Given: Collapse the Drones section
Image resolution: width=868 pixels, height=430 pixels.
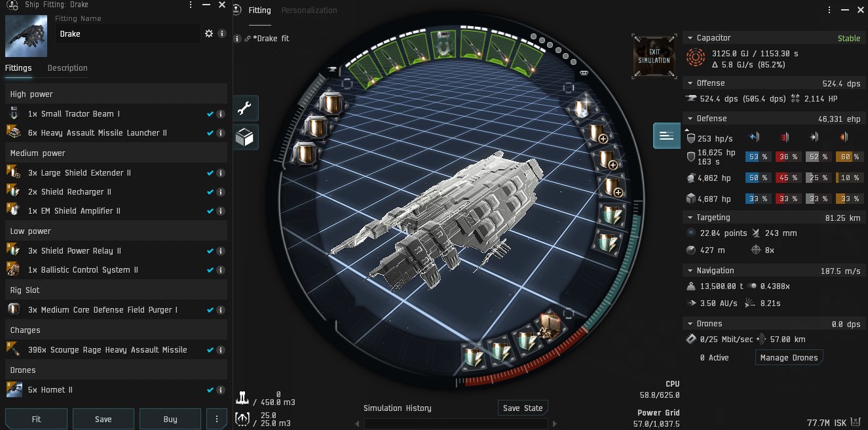Looking at the screenshot, I should click(689, 324).
